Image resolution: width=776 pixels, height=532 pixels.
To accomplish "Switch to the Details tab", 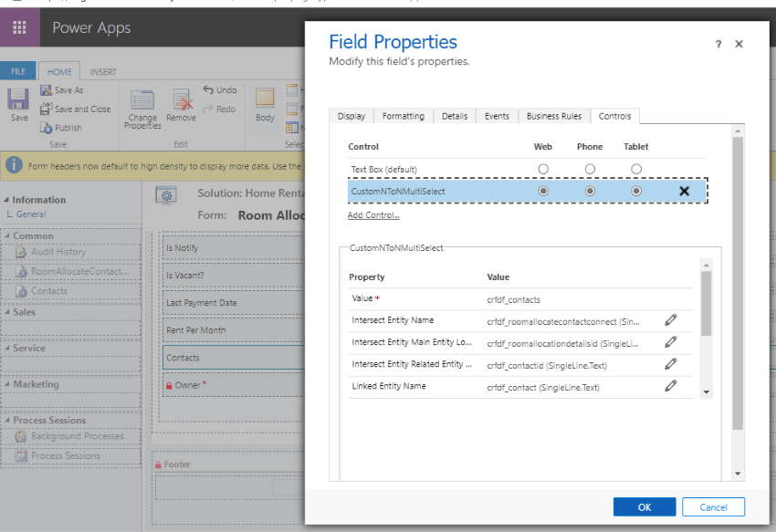I will pyautogui.click(x=455, y=116).
